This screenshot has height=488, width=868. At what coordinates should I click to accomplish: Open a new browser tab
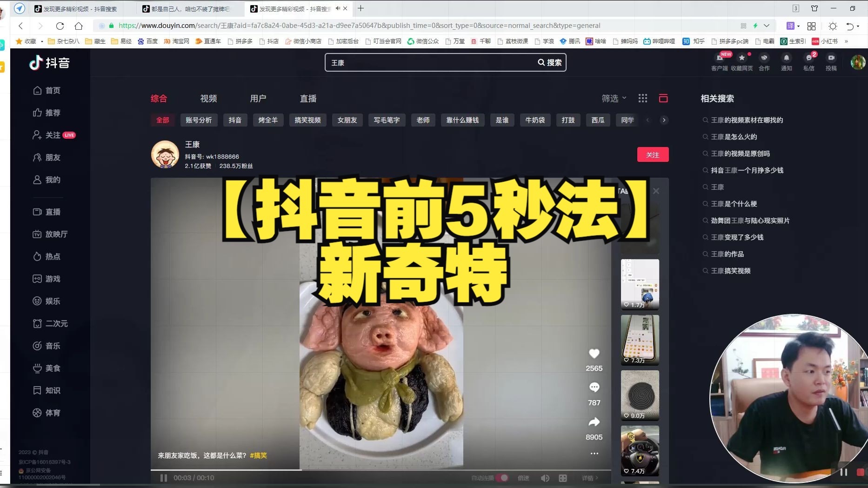(x=361, y=8)
